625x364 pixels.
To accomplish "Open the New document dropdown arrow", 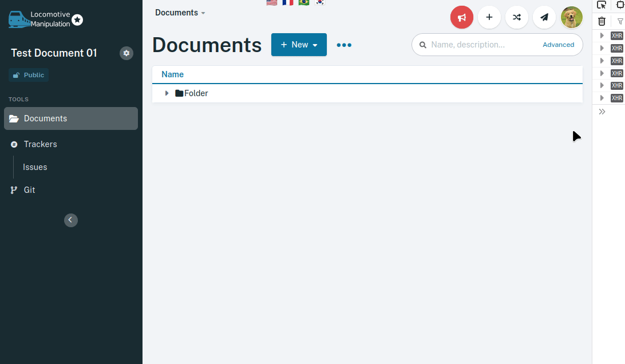I will (315, 45).
